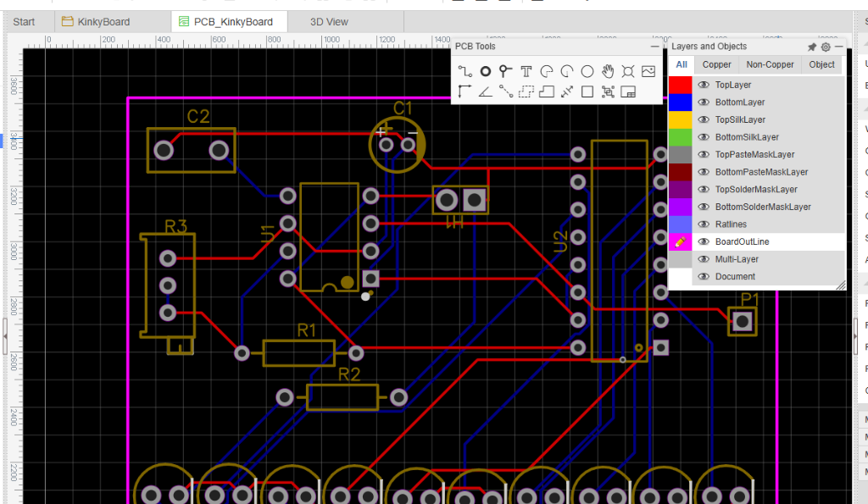Click the Object filter in Layers panel
Image resolution: width=868 pixels, height=504 pixels.
point(821,64)
